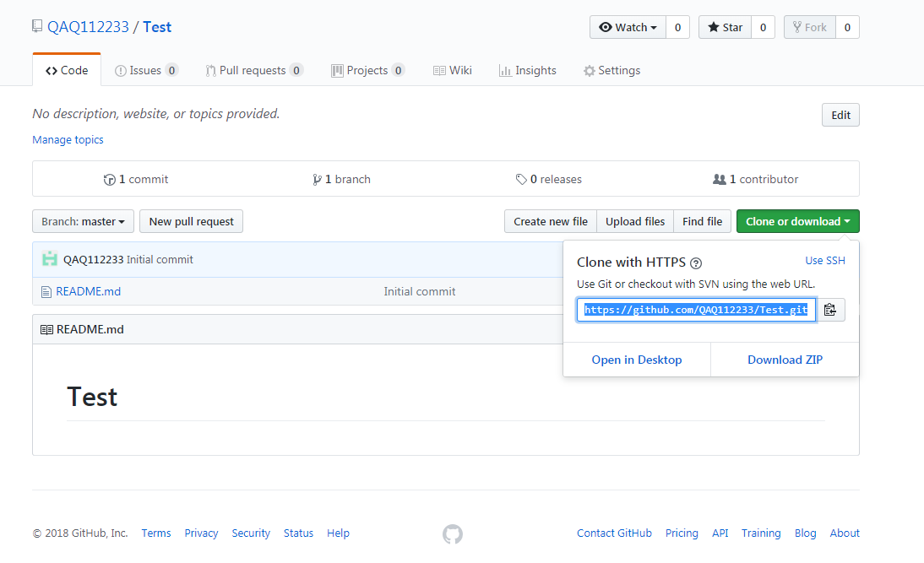The image size is (924, 563).
Task: Toggle the Clone or download dropdown
Action: (x=797, y=221)
